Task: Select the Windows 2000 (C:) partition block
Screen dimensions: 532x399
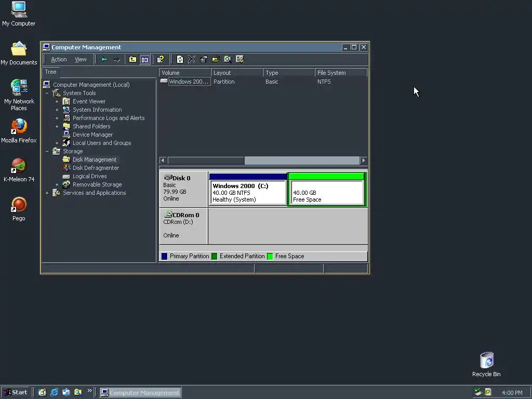Action: (x=248, y=189)
